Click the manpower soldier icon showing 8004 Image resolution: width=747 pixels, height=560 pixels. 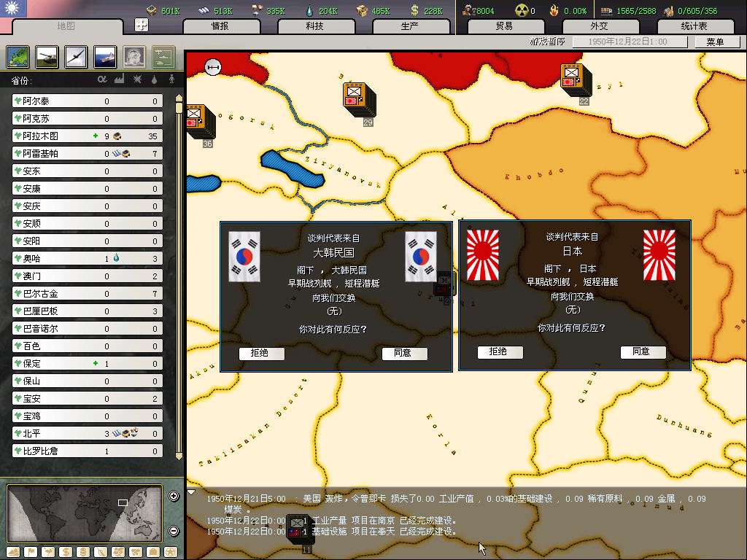(469, 10)
